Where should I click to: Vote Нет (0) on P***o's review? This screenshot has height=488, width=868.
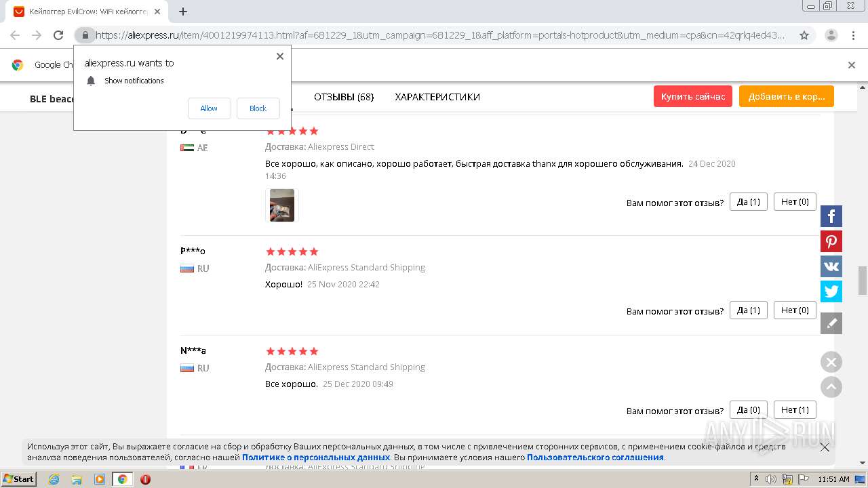[x=795, y=310]
